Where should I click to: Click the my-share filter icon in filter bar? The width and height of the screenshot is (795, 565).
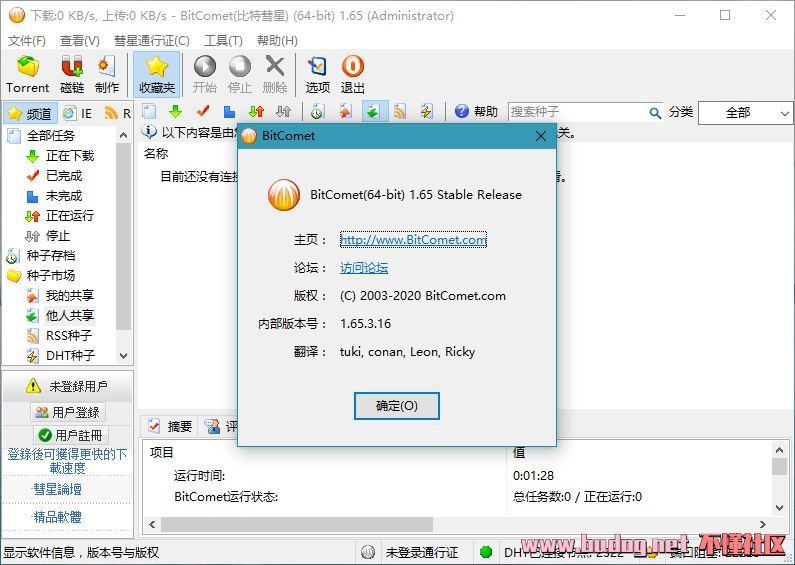click(345, 111)
